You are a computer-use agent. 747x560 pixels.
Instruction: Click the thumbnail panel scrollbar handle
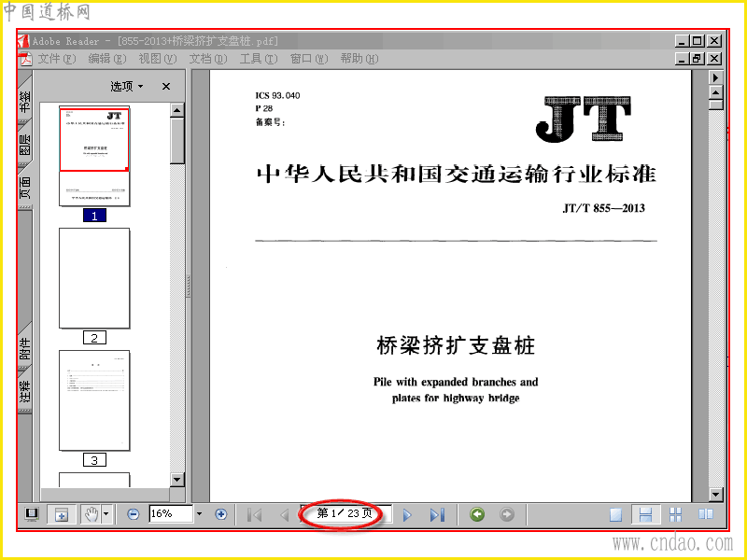pos(177,141)
